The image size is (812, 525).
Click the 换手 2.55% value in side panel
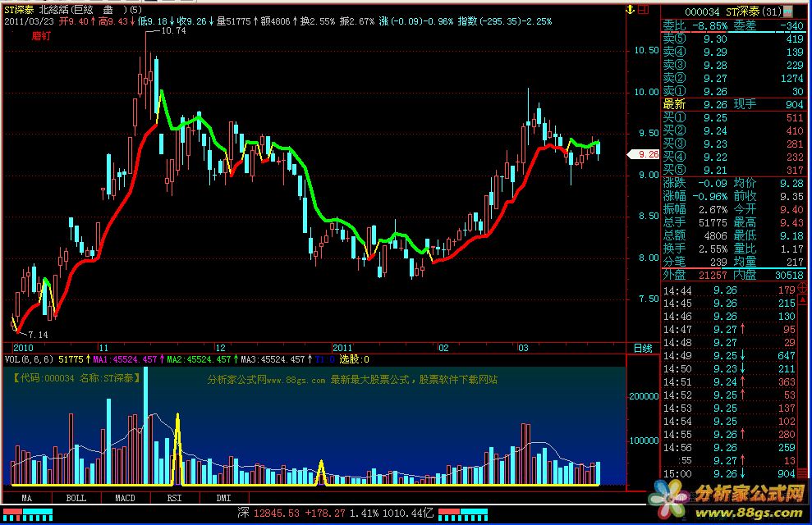(713, 249)
